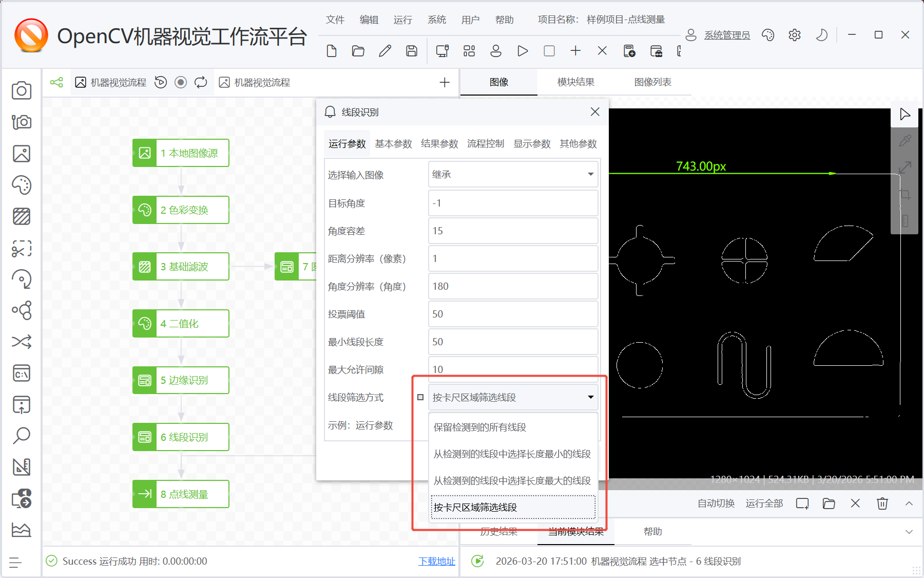This screenshot has height=578, width=924.
Task: Select the shuffle arrows tool in sidebar
Action: click(22, 342)
